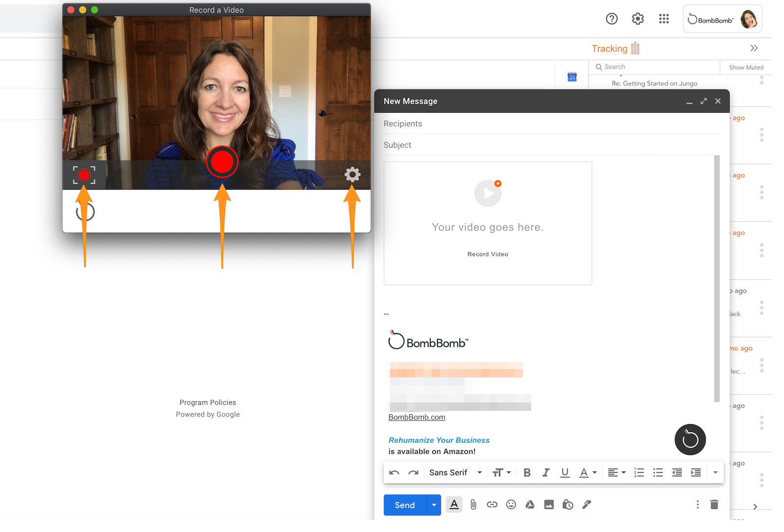This screenshot has width=784, height=532.
Task: Toggle confidential mode lock-clock icon
Action: 568,505
